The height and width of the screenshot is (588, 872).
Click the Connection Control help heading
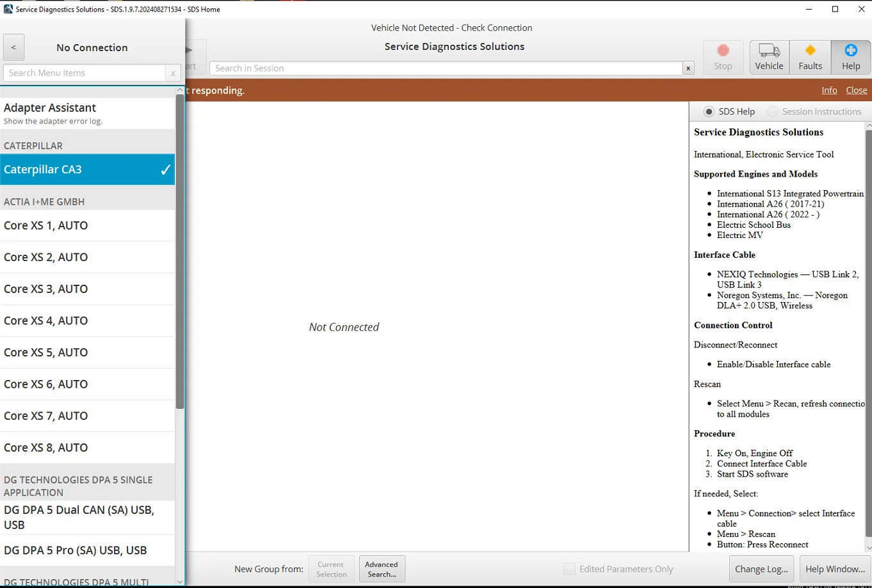click(x=733, y=325)
